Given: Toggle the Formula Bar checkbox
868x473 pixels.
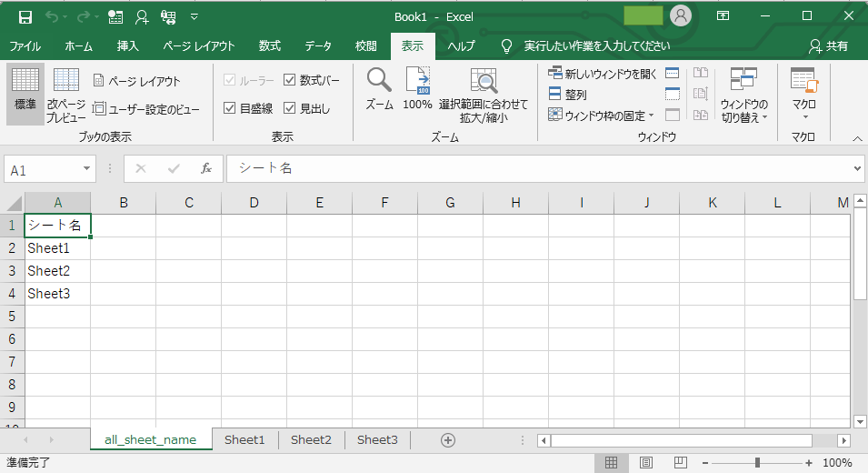Looking at the screenshot, I should (x=290, y=80).
